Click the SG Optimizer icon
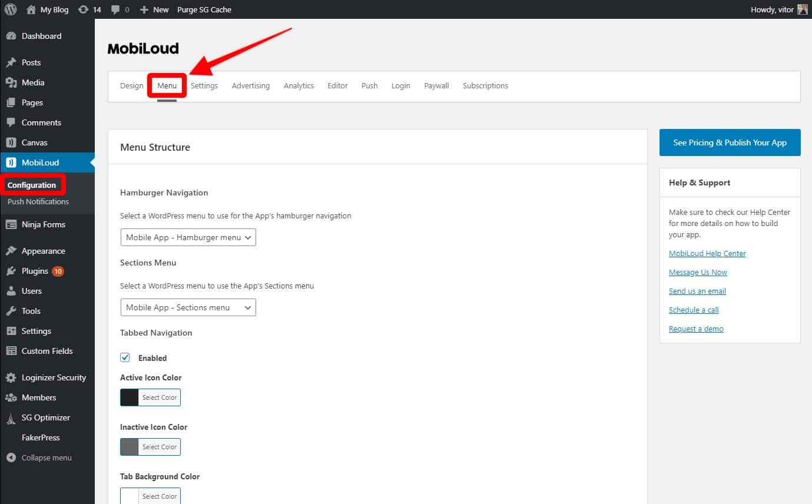This screenshot has width=812, height=504. [11, 419]
